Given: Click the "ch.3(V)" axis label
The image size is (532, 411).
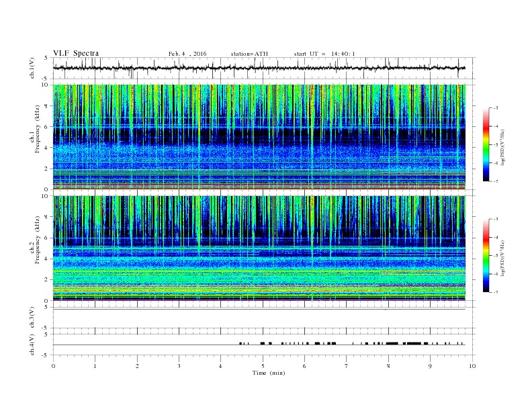Looking at the screenshot, I should pos(32,318).
